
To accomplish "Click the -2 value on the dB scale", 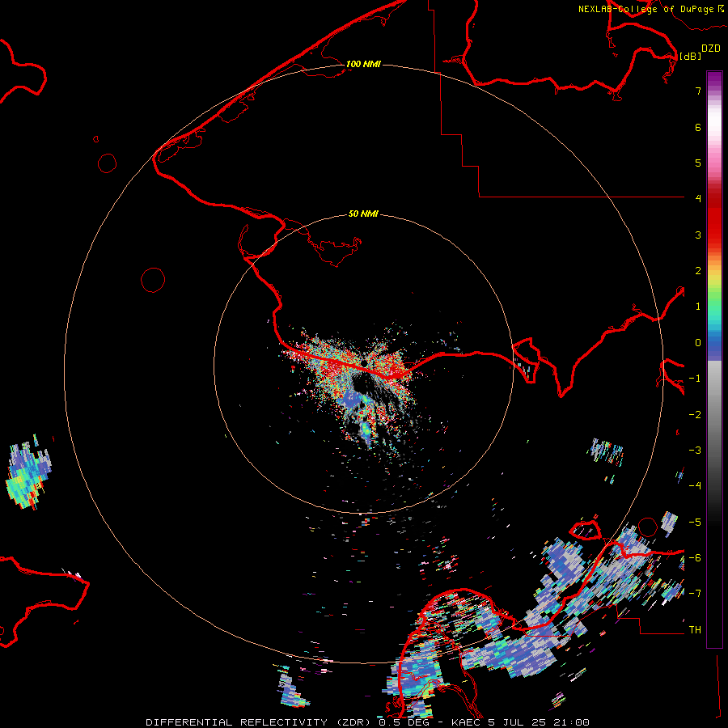I will (x=695, y=415).
